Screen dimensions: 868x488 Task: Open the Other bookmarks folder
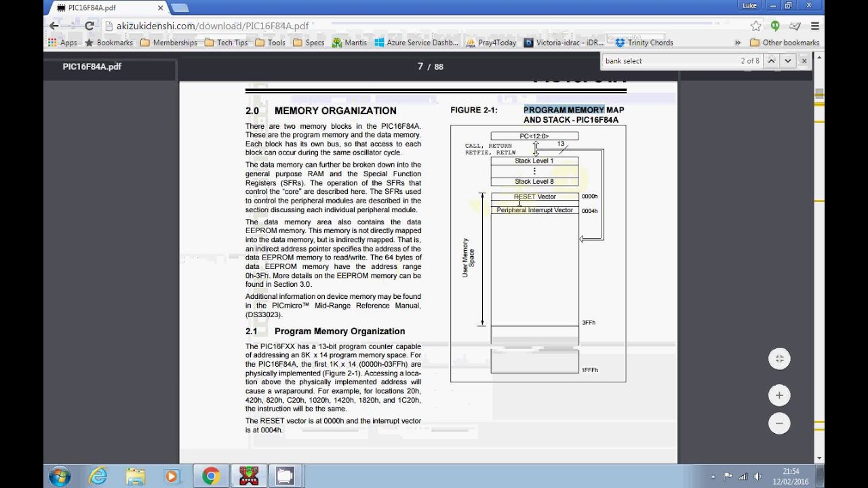point(784,42)
